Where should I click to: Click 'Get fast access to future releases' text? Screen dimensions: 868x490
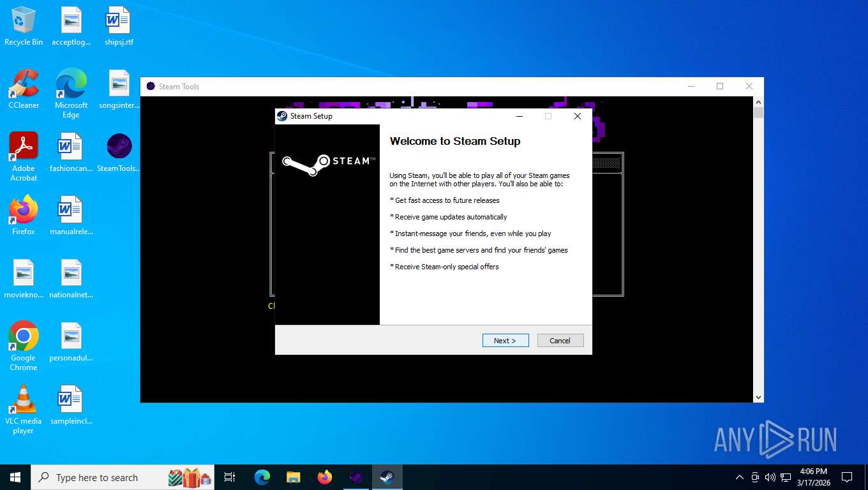click(x=445, y=200)
